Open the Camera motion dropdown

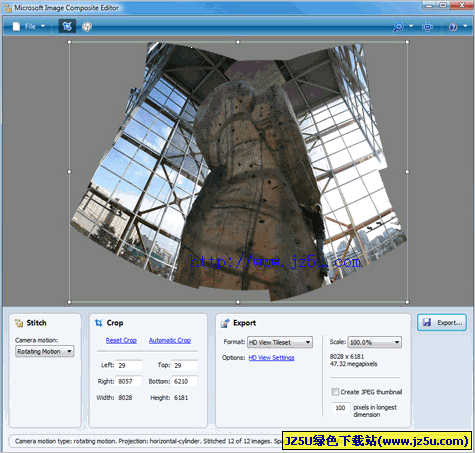44,351
